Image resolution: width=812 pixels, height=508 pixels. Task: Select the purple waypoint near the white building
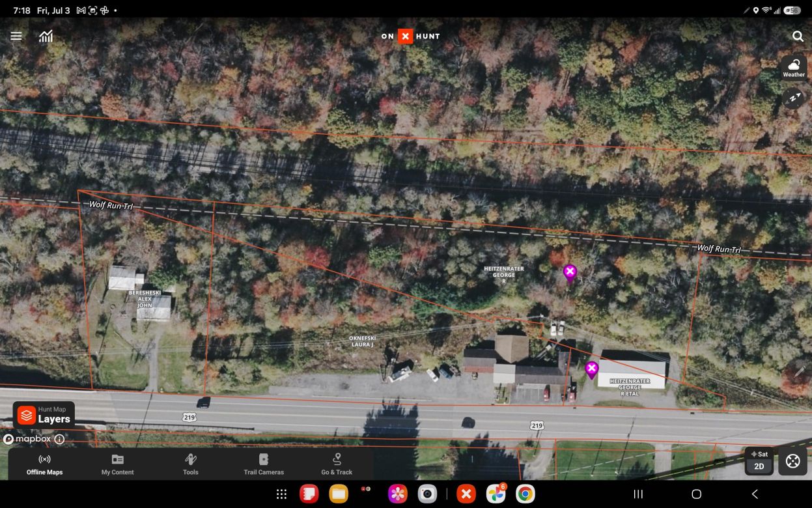591,370
